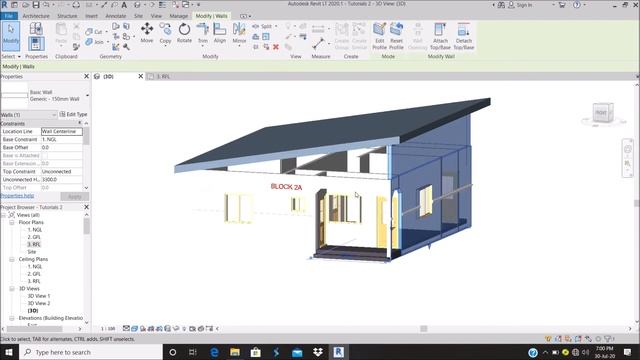Select the Align tool

pyautogui.click(x=220, y=33)
